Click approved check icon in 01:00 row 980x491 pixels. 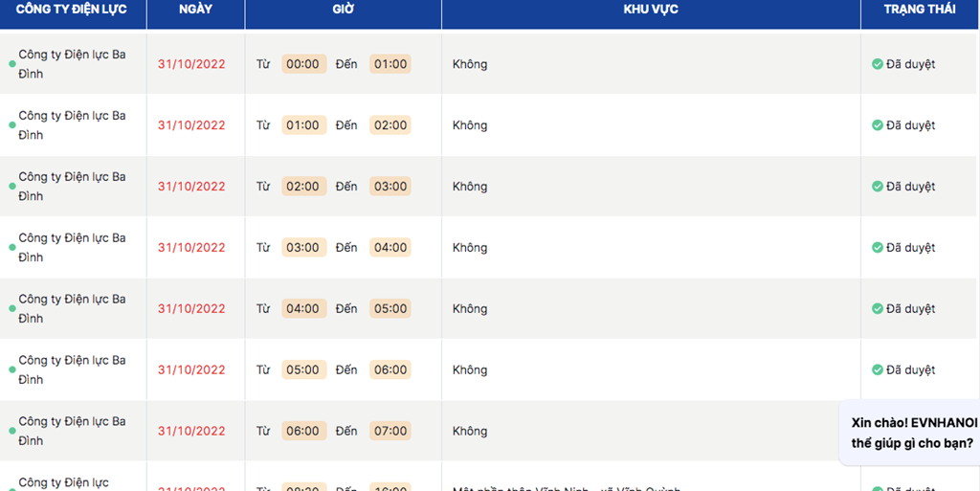pyautogui.click(x=877, y=125)
